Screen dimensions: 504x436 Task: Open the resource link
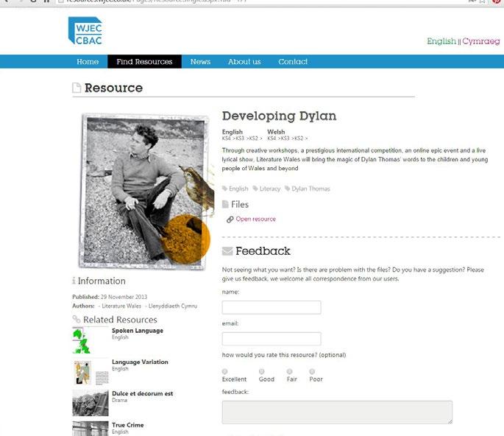[x=255, y=219]
